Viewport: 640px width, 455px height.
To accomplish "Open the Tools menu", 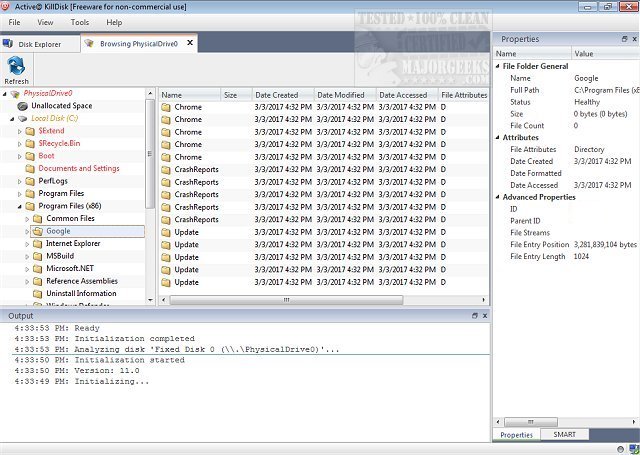I will pyautogui.click(x=80, y=22).
